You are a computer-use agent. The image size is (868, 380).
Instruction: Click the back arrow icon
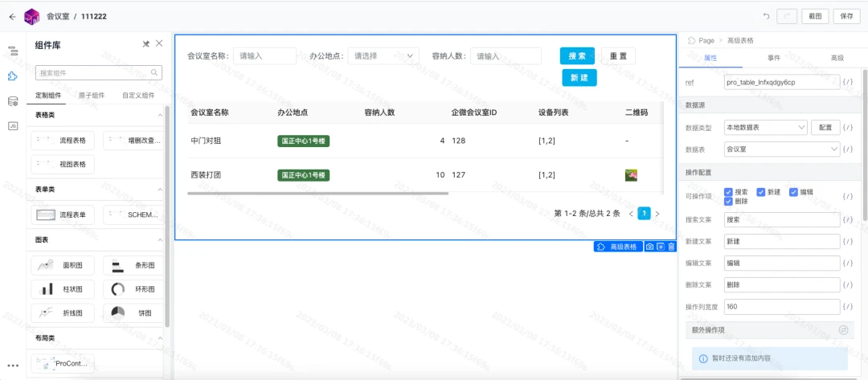click(x=12, y=17)
